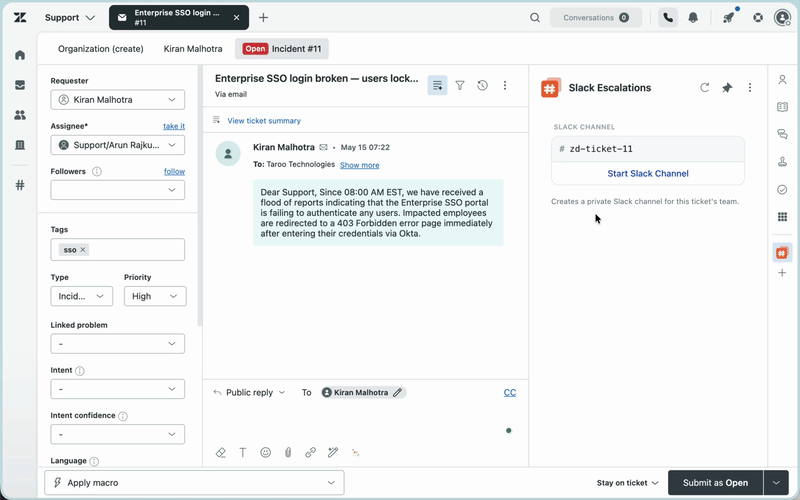This screenshot has height=500, width=800.
Task: Open the Intent confidence dropdown
Action: point(118,435)
